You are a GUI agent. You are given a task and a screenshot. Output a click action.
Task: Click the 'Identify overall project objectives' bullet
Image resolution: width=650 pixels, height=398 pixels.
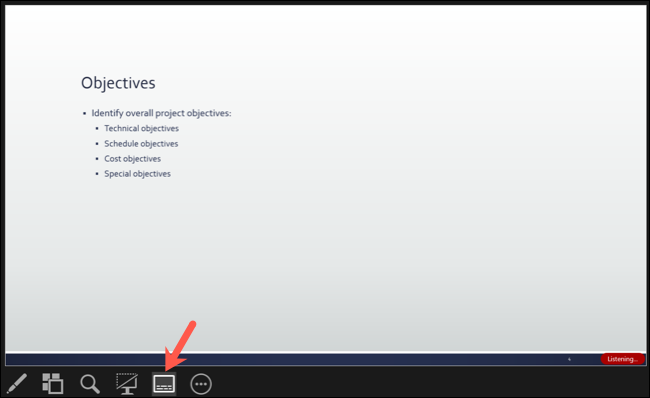coord(161,113)
